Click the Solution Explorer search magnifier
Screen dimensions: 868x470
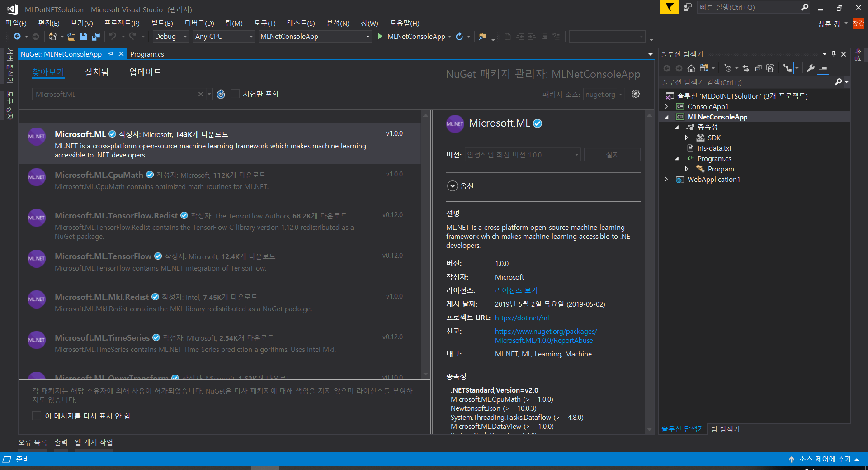[x=838, y=82]
